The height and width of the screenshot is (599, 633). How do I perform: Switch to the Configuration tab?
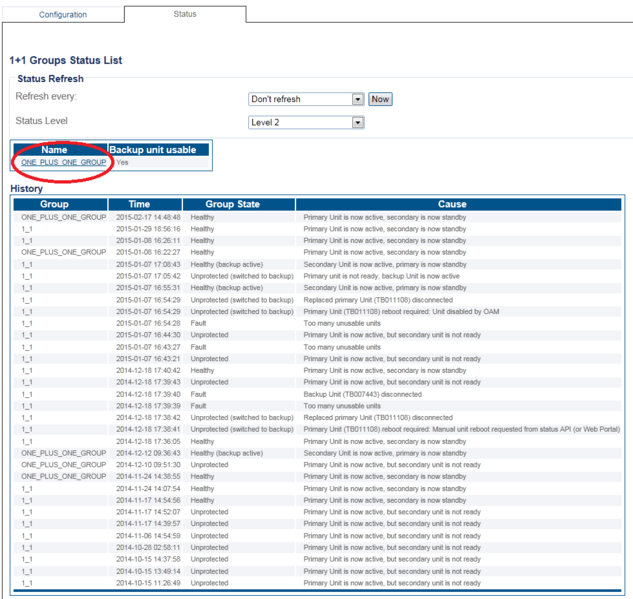63,15
